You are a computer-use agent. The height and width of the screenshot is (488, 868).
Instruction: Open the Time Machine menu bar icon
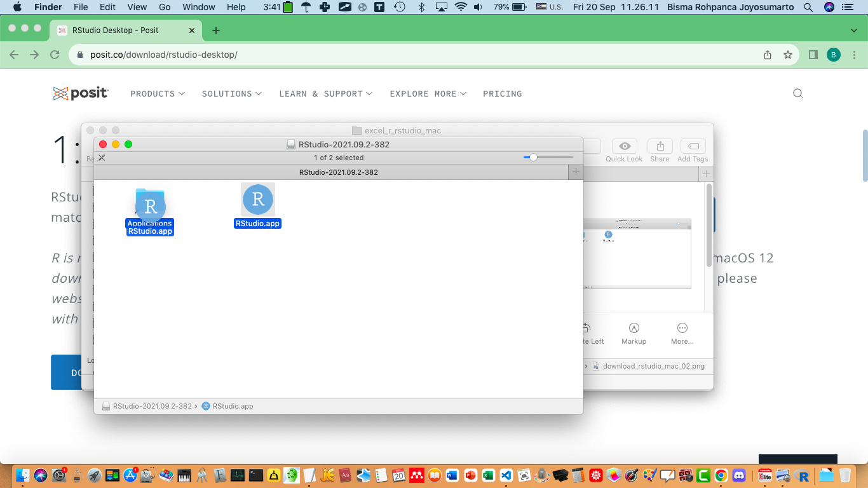pos(399,7)
